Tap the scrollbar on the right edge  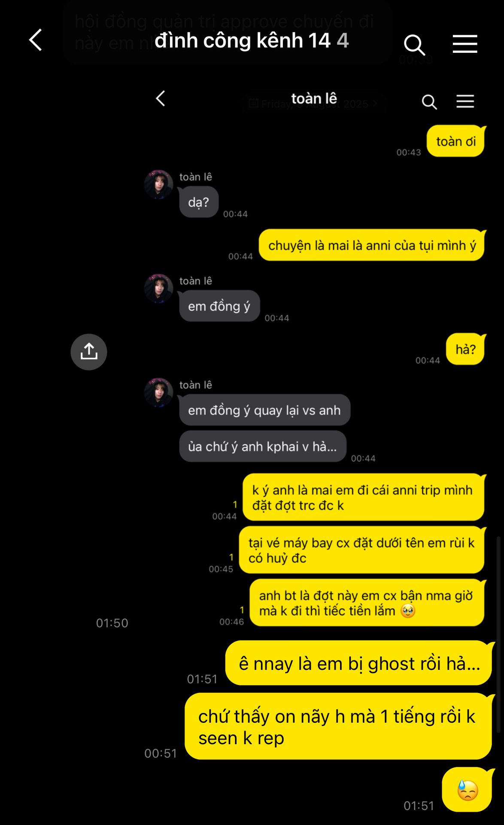pyautogui.click(x=498, y=634)
